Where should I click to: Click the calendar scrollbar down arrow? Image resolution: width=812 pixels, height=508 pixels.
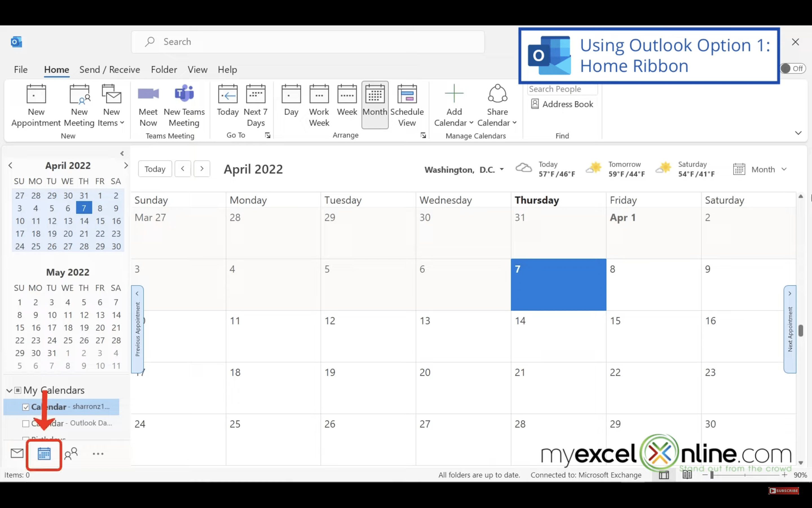801,463
